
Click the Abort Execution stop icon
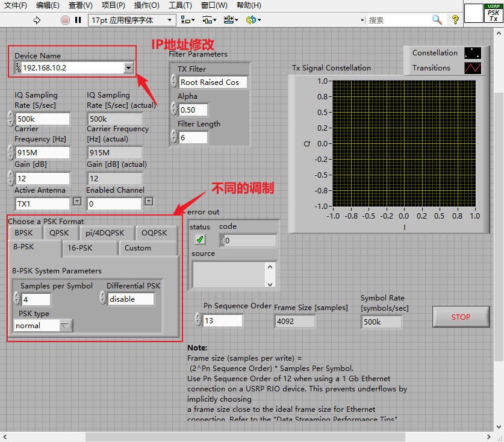(65, 20)
